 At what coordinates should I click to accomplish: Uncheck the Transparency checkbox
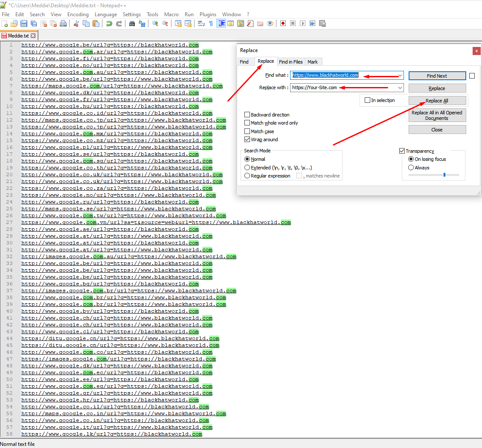tap(402, 151)
